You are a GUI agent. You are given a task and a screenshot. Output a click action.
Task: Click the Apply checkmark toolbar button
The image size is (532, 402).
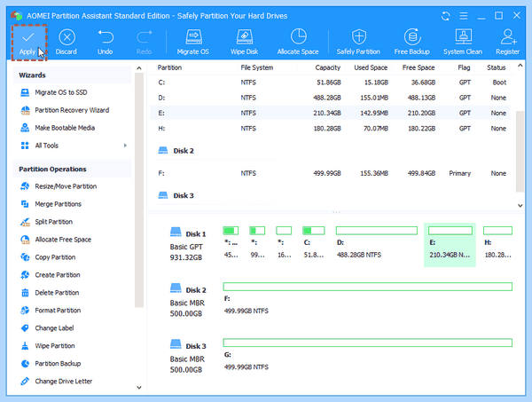click(28, 43)
